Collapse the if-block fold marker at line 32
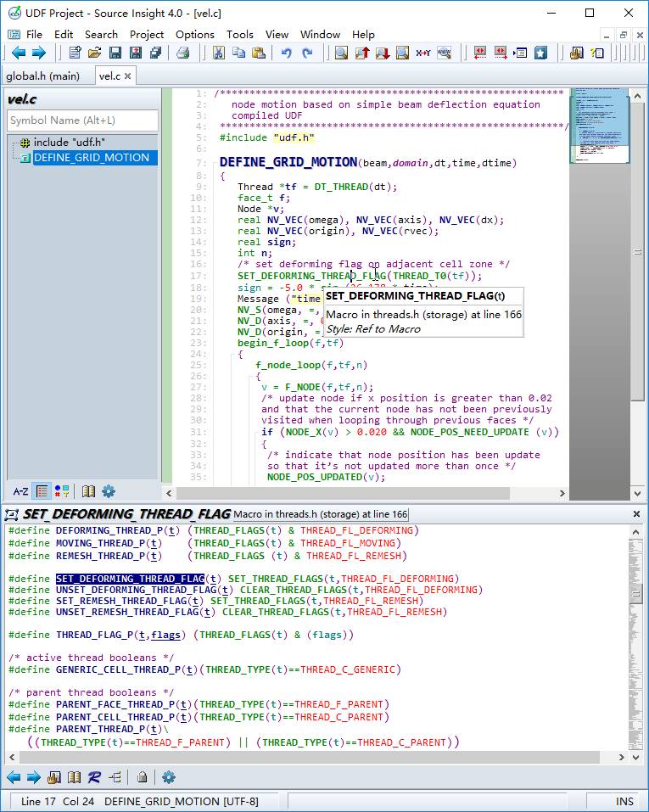The height and width of the screenshot is (812, 649). click(264, 444)
